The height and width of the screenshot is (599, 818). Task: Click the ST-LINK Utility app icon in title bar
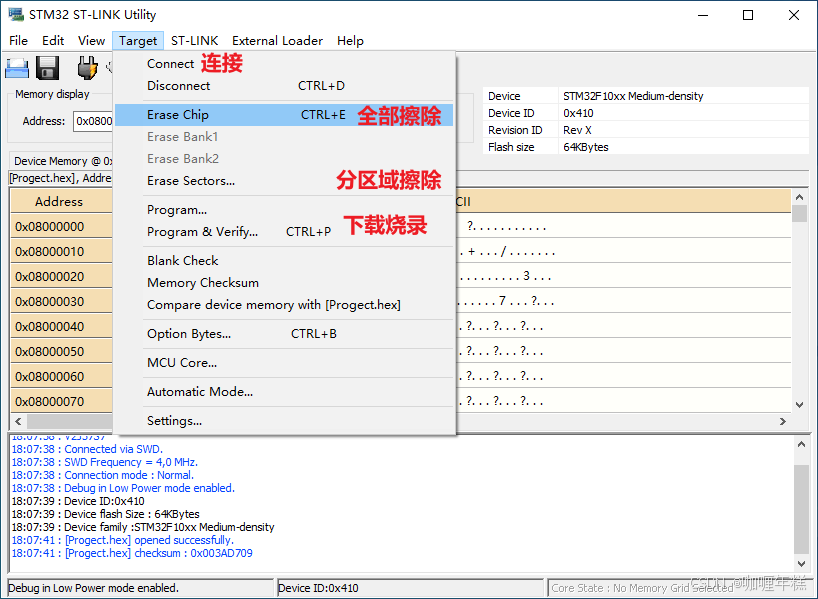16,14
